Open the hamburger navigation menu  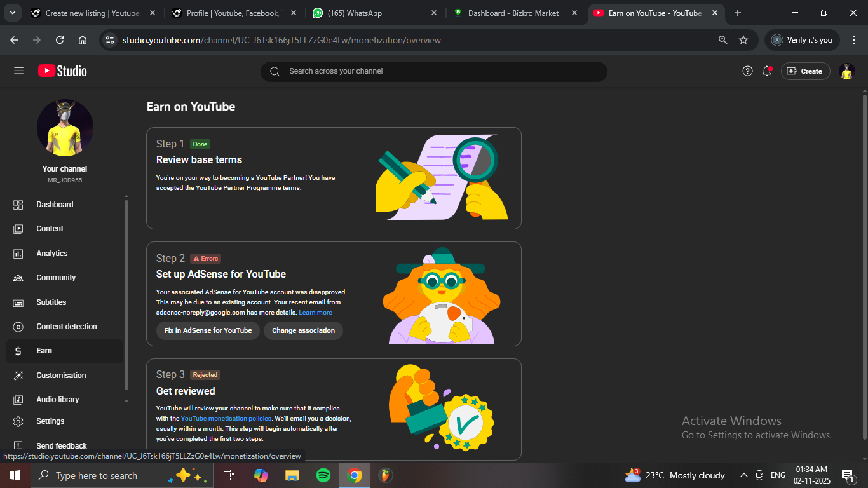[x=18, y=71]
